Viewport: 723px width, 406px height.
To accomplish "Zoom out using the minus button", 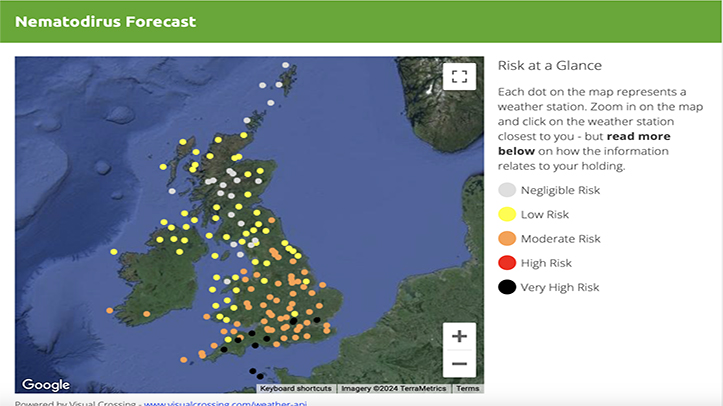I will tap(459, 364).
